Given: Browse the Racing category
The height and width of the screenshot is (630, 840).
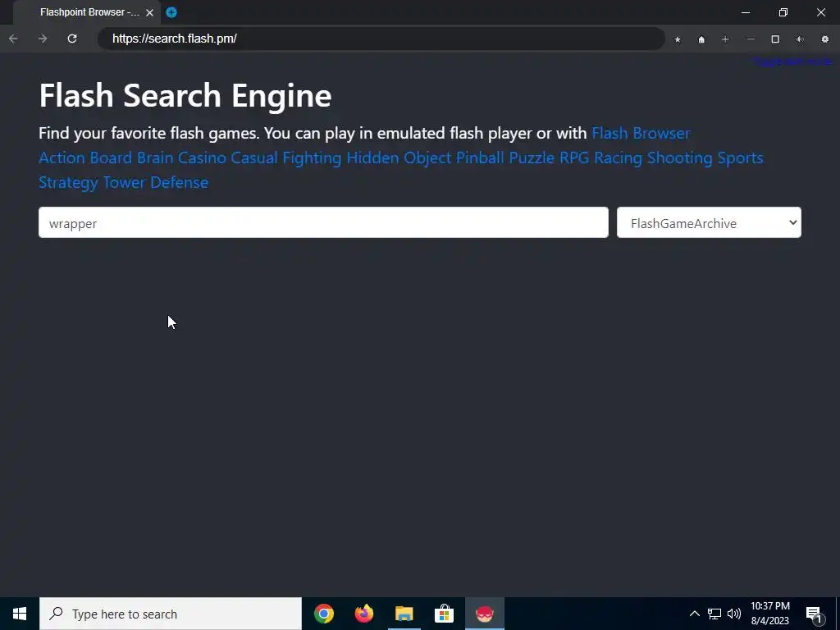Looking at the screenshot, I should pos(619,158).
